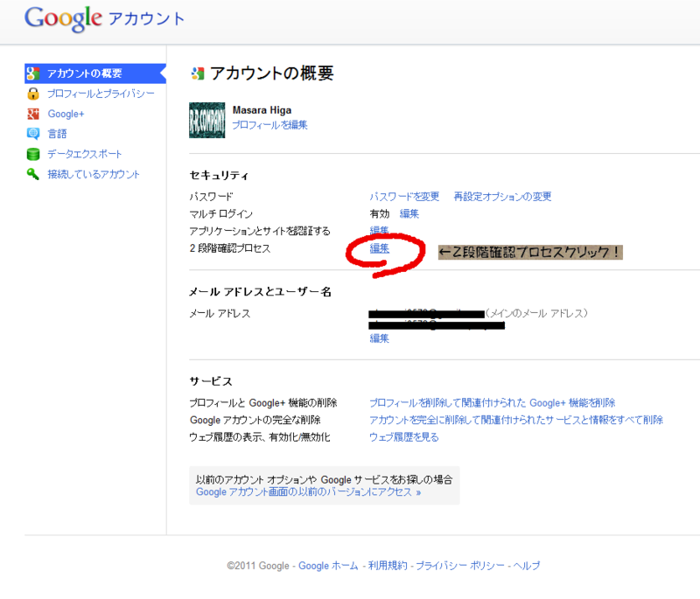This screenshot has width=700, height=599.
Task: Click the (メインのメール アドレス) text
Action: (536, 314)
